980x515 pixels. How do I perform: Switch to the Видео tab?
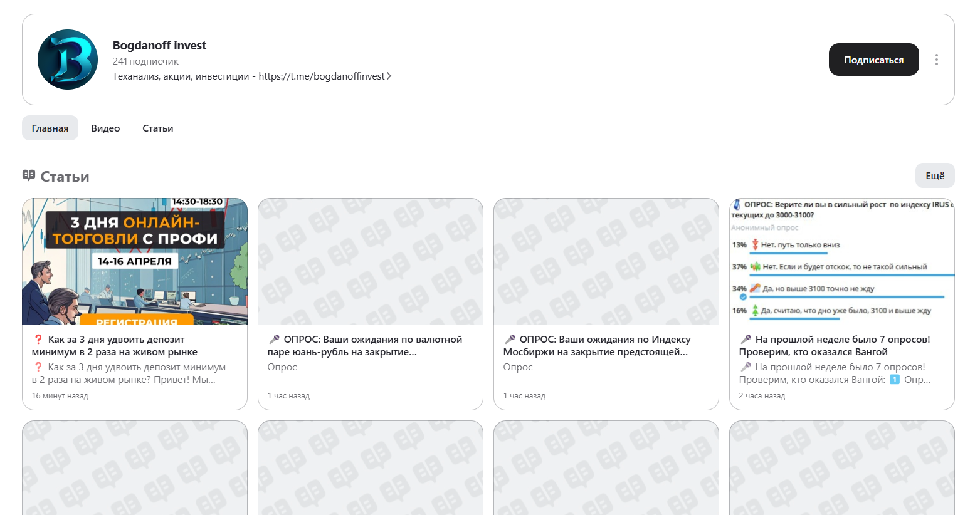click(105, 128)
